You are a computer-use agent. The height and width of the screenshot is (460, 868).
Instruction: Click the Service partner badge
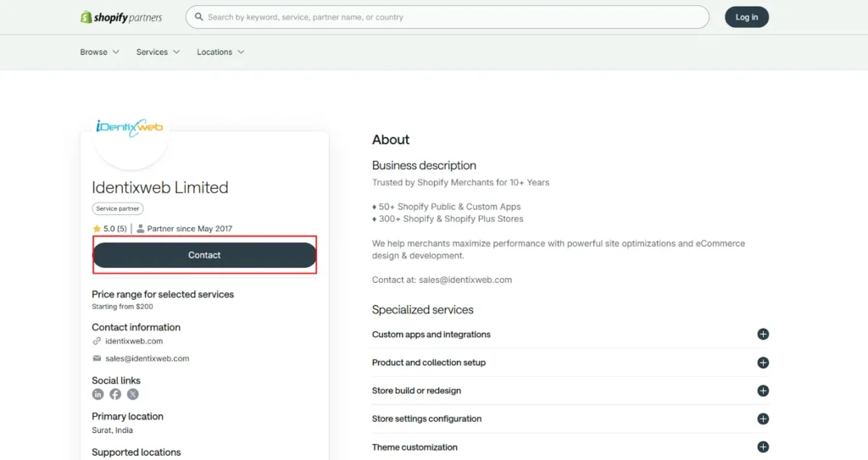[117, 208]
